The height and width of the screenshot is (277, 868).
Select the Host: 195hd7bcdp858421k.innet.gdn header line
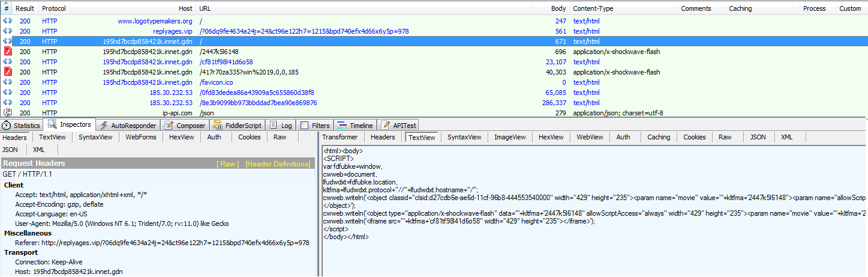[x=69, y=272]
